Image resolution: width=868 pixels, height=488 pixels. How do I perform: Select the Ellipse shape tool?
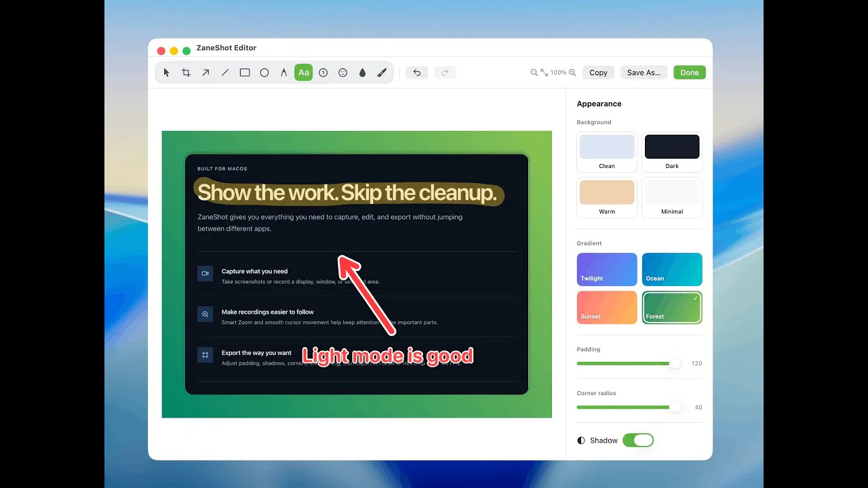(x=264, y=73)
